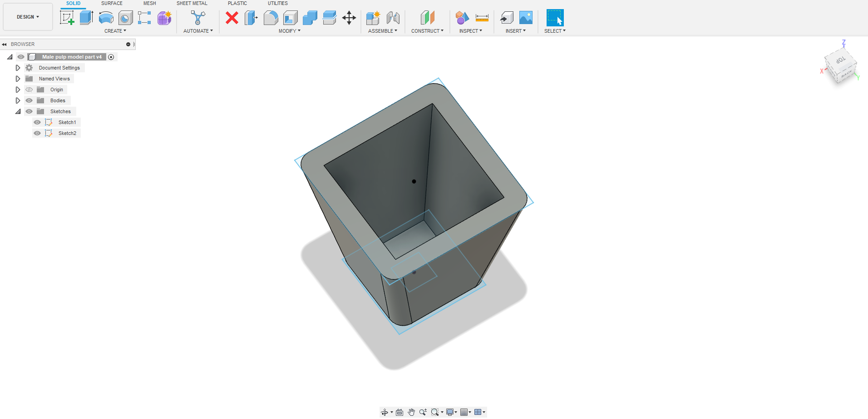
Task: Click the Zoom Window/Fit icon
Action: 435,412
